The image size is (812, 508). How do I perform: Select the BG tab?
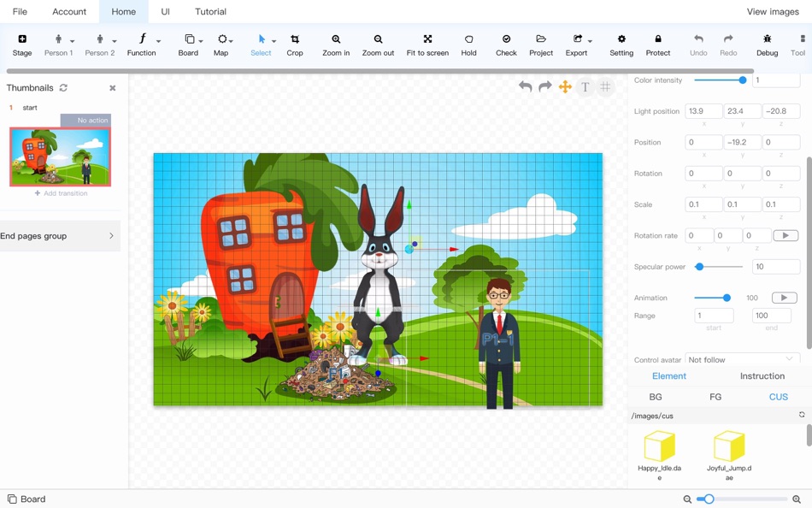(x=655, y=397)
